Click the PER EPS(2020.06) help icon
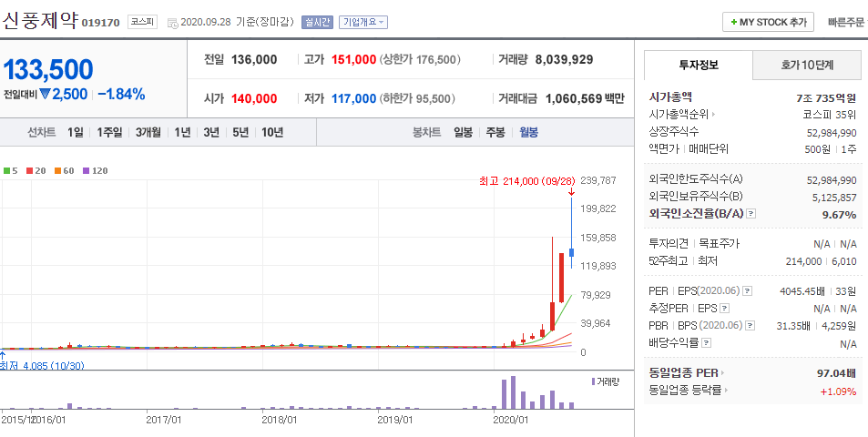 [x=748, y=290]
